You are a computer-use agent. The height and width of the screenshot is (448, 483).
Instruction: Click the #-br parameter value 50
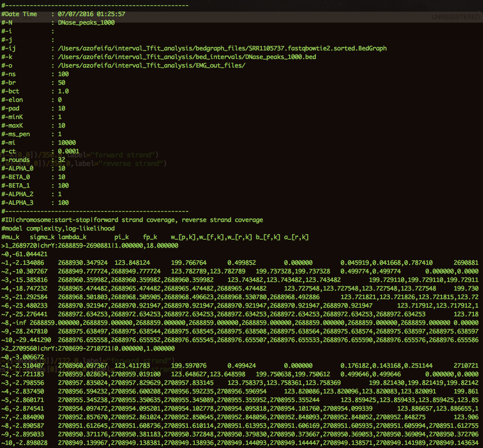pos(61,83)
